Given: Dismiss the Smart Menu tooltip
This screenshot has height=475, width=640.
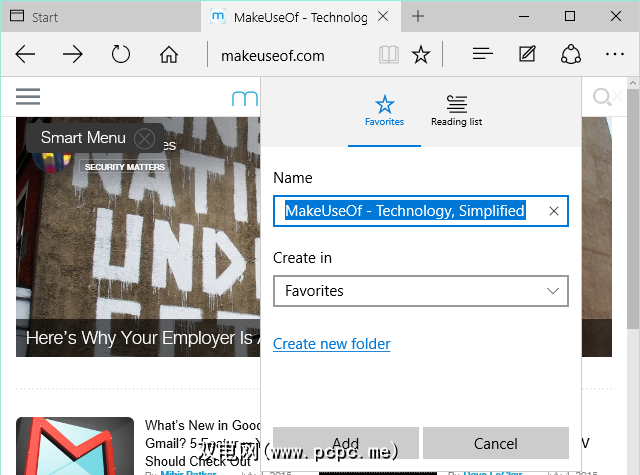Looking at the screenshot, I should [144, 139].
